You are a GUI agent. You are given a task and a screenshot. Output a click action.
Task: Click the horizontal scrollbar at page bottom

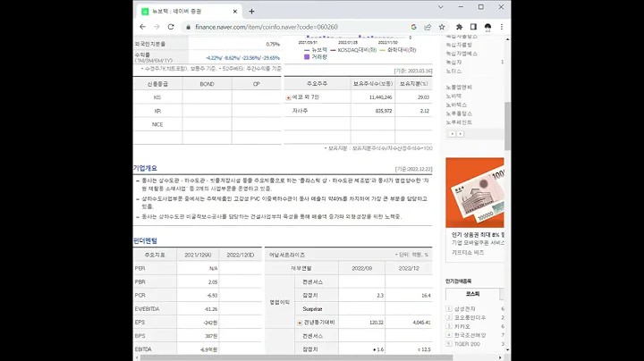(297, 357)
